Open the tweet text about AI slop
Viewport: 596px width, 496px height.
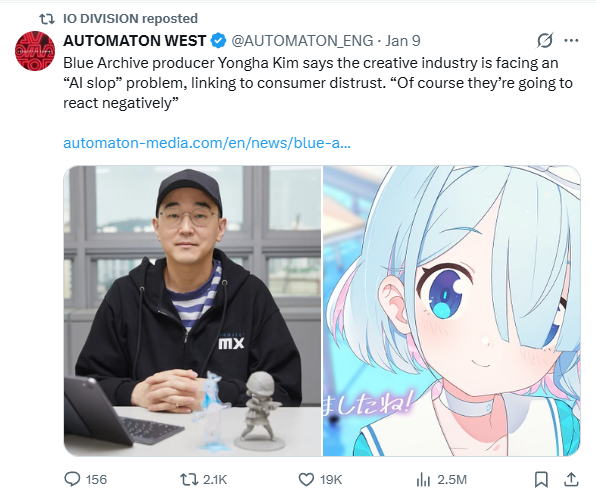[x=318, y=83]
